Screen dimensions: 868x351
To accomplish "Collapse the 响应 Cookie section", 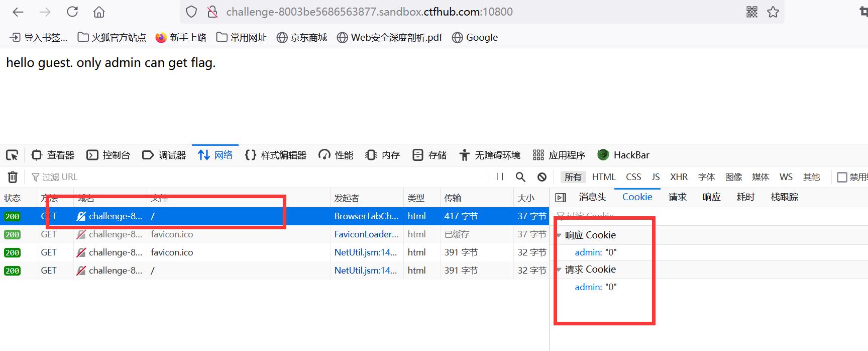I will [559, 235].
